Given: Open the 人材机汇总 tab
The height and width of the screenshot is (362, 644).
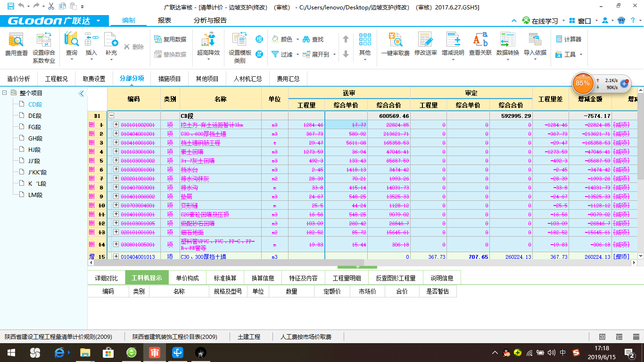Looking at the screenshot, I should tap(248, 79).
